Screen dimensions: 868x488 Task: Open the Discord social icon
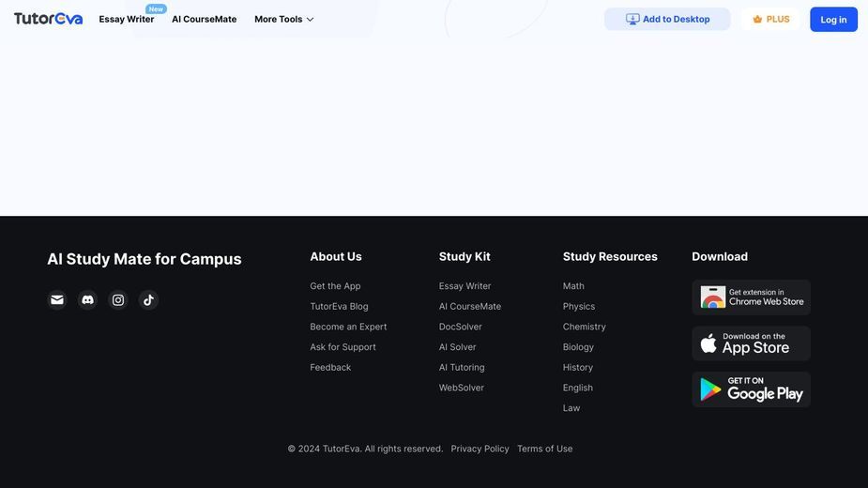coord(87,299)
